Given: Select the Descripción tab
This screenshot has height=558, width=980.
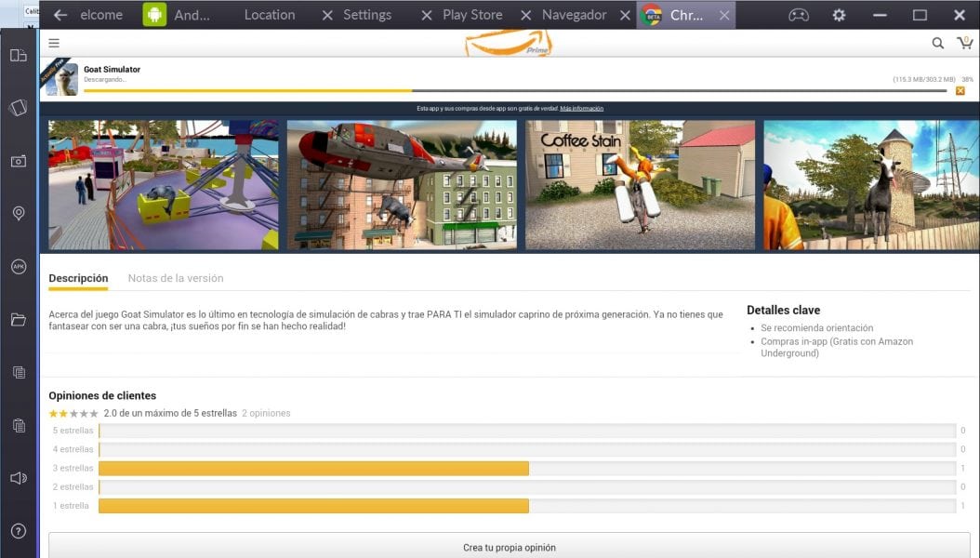Looking at the screenshot, I should [x=78, y=279].
